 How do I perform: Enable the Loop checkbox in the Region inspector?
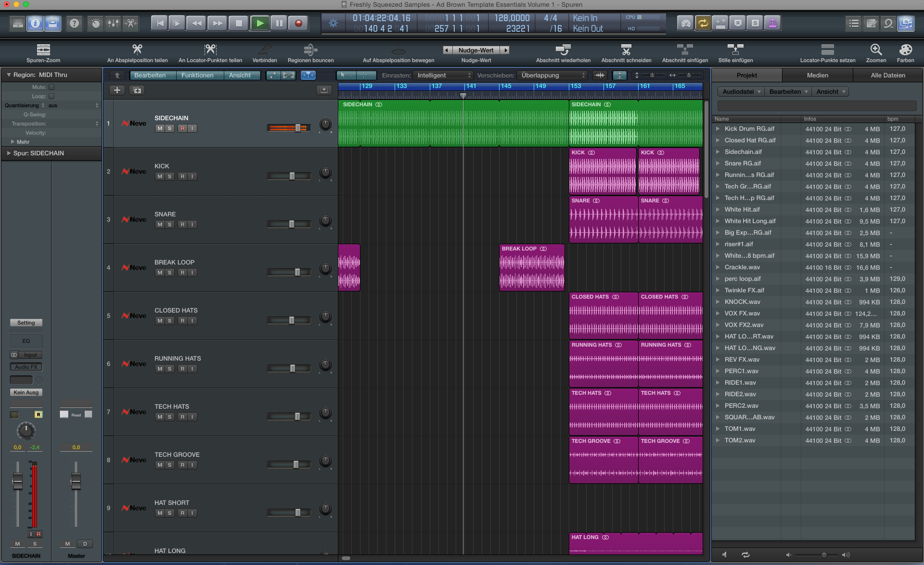pyautogui.click(x=51, y=96)
